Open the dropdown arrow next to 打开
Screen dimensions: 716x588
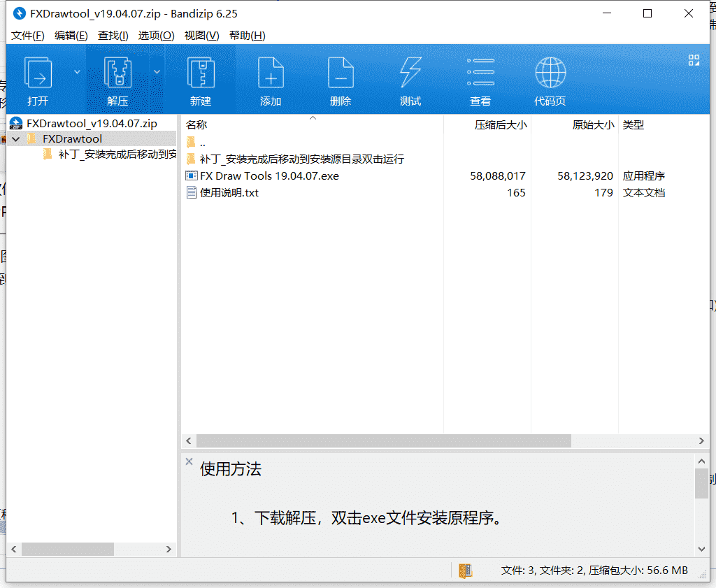[x=77, y=72]
